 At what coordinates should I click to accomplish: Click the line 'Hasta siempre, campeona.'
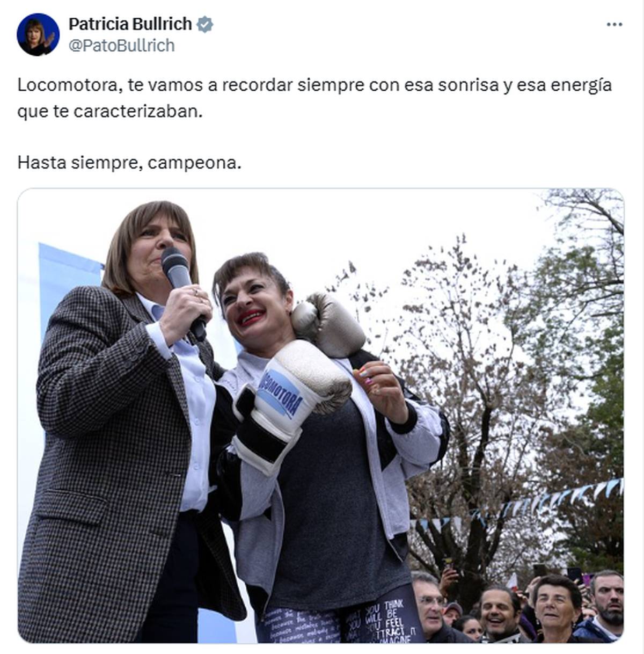pyautogui.click(x=129, y=163)
